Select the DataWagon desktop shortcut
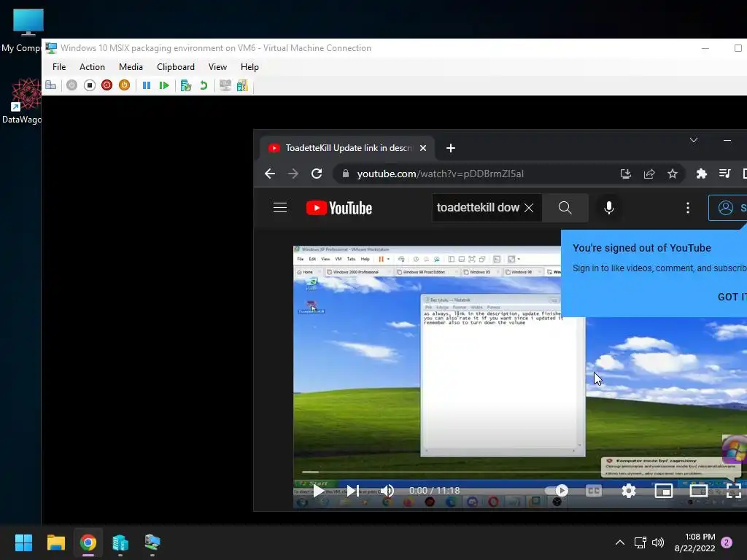Screen dimensions: 747x560 [x=22, y=101]
